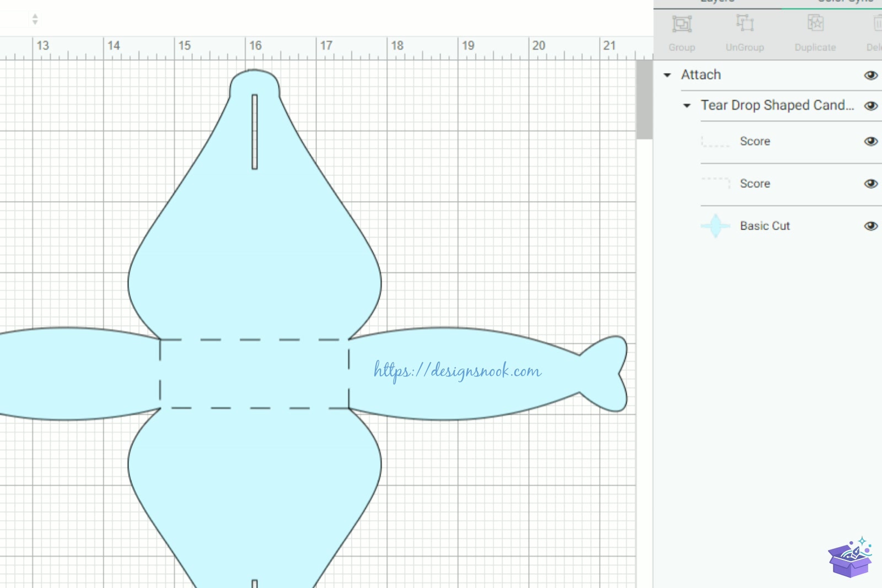Screen dimensions: 882x588
Task: Toggle visibility of Basic Cut layer
Action: (x=871, y=226)
